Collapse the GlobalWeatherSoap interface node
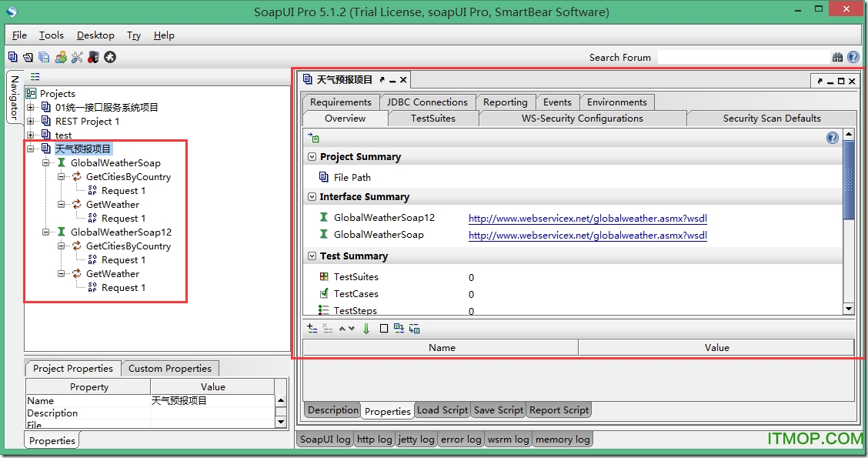 [46, 162]
